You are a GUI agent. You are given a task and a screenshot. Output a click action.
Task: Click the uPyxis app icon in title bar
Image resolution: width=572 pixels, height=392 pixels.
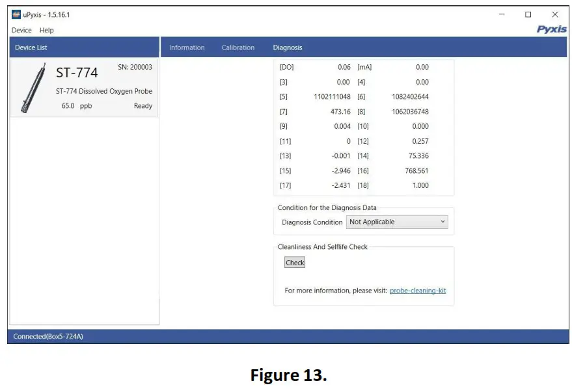pos(16,14)
